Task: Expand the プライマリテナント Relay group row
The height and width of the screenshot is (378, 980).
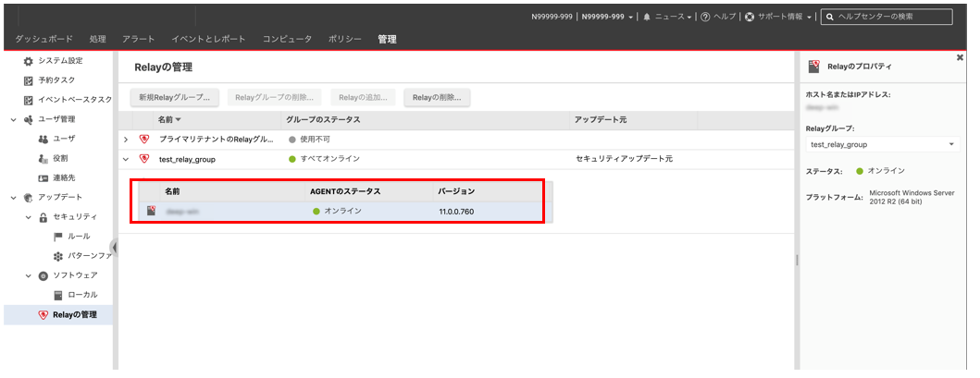Action: (126, 140)
